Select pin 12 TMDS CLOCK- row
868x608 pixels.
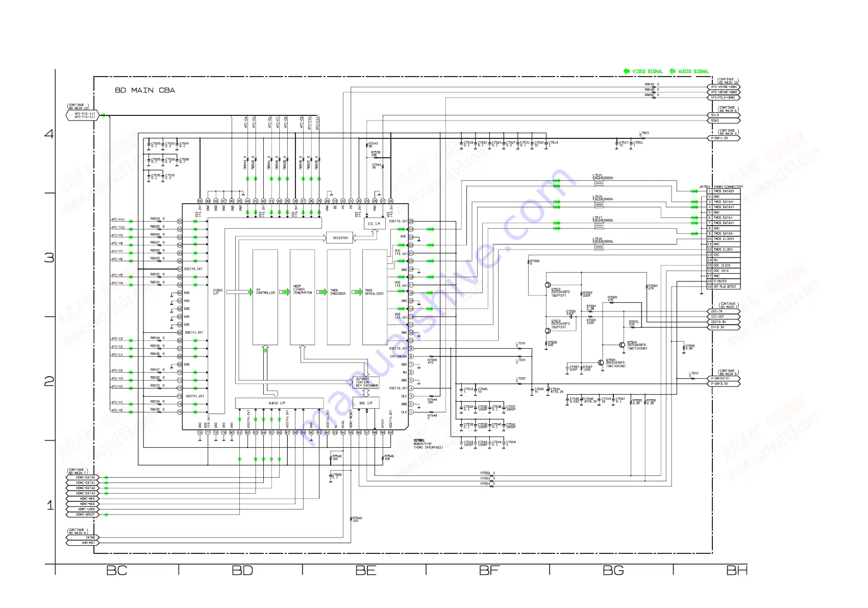pyautogui.click(x=724, y=250)
